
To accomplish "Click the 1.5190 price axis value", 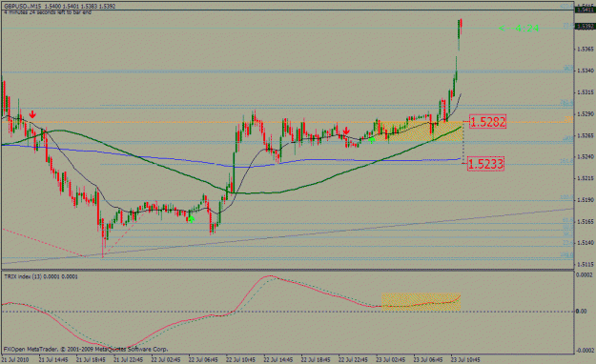I will 585,200.
